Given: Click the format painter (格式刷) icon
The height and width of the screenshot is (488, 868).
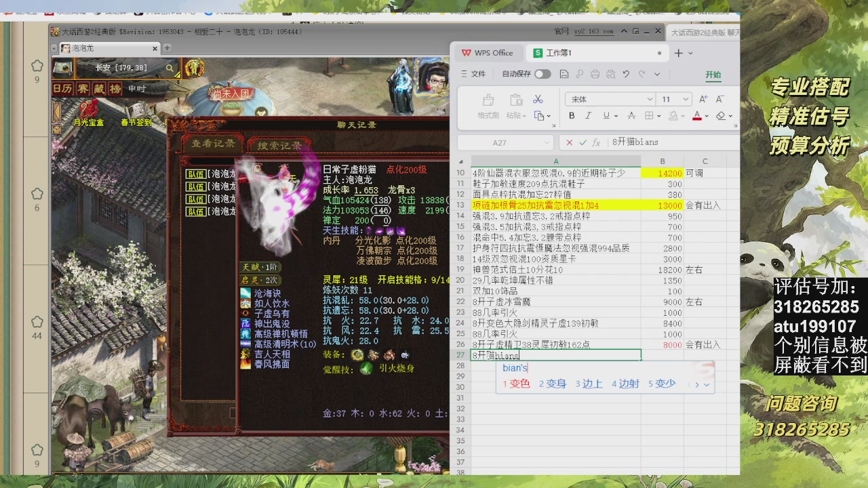Looking at the screenshot, I should point(488,100).
